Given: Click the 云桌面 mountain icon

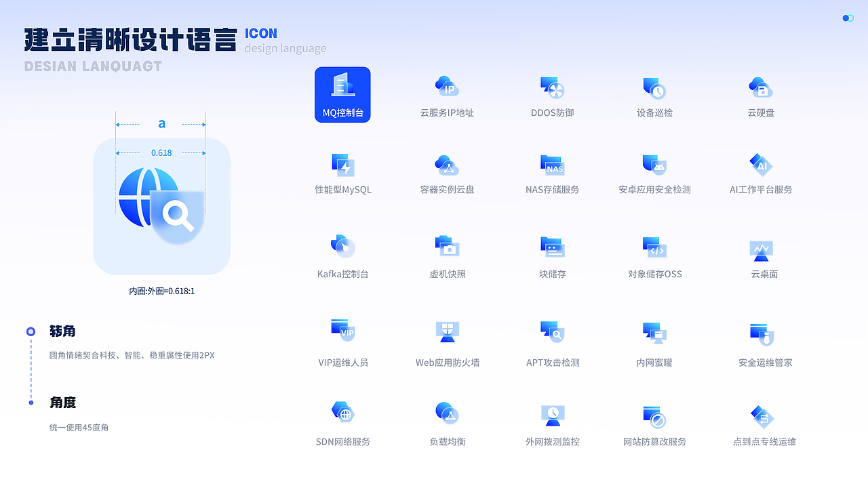Looking at the screenshot, I should 761,249.
